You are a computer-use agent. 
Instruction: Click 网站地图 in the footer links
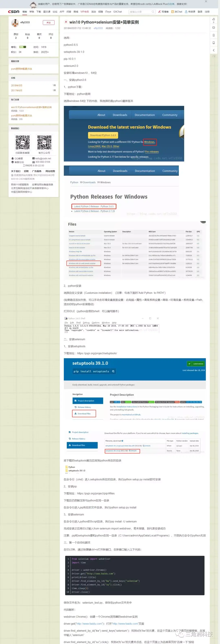[50, 171]
